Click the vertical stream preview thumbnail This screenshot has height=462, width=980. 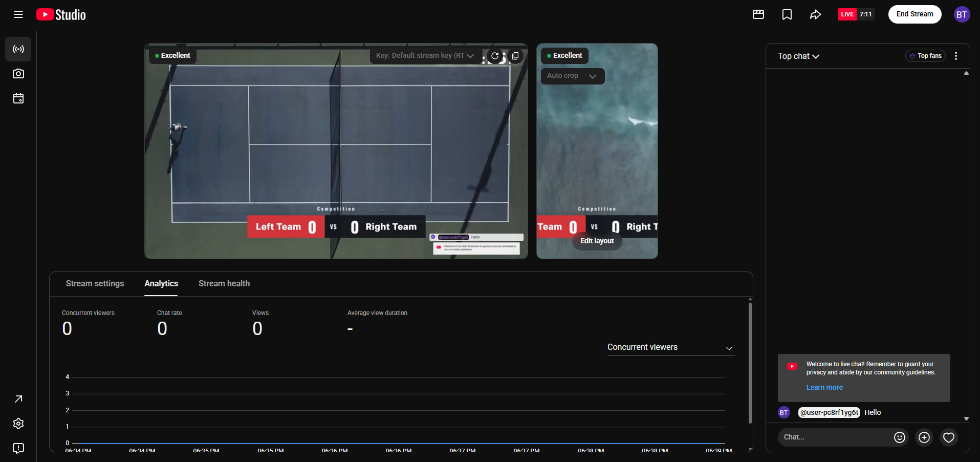point(597,151)
